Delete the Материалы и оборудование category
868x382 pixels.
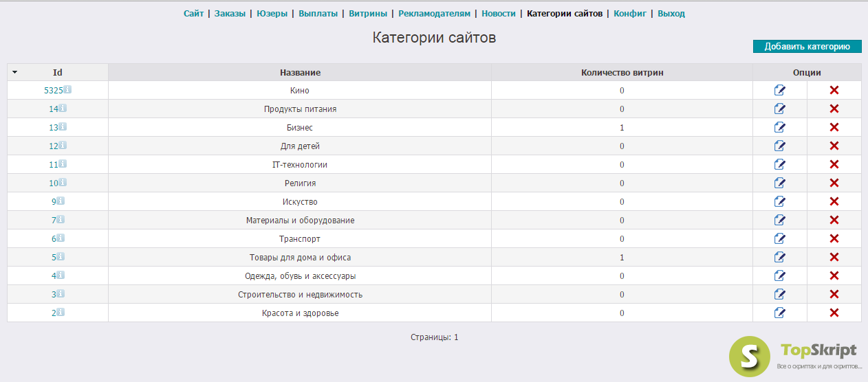pyautogui.click(x=834, y=220)
